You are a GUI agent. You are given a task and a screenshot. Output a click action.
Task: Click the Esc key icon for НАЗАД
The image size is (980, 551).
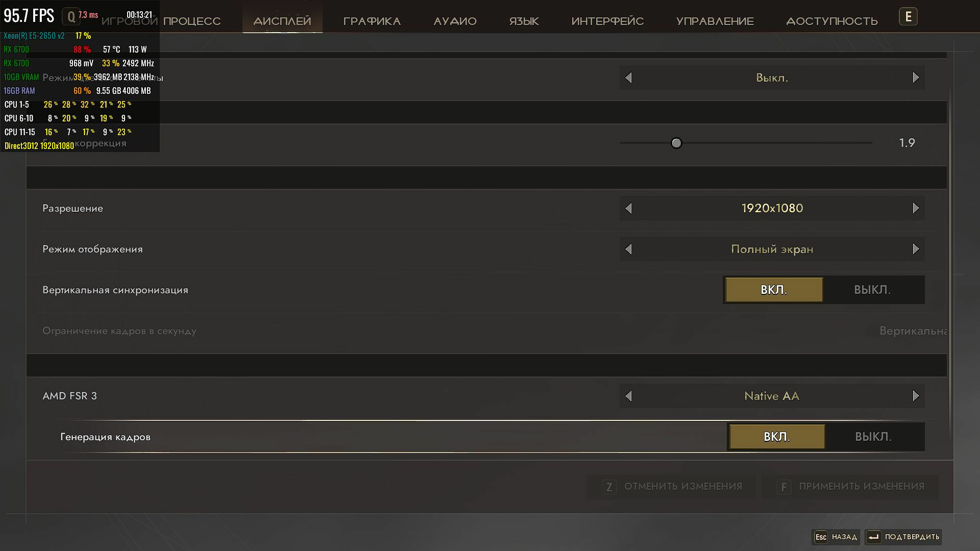tap(821, 537)
